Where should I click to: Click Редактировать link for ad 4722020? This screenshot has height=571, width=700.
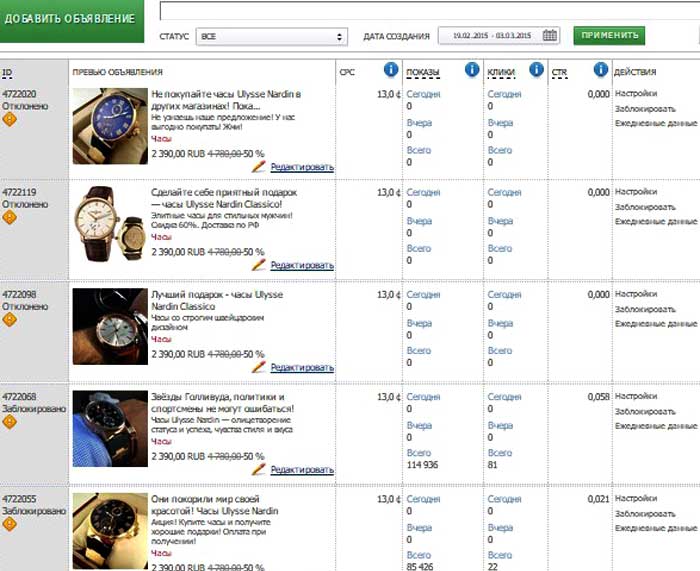(302, 167)
